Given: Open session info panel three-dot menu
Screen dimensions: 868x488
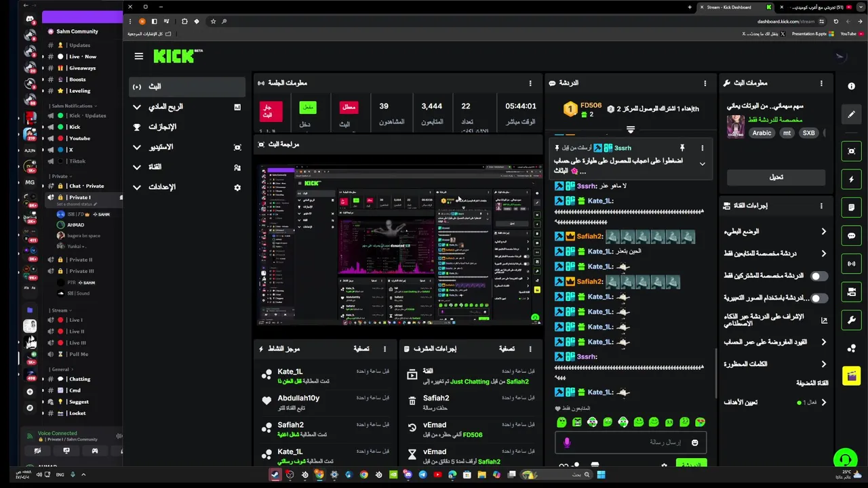Looking at the screenshot, I should 530,83.
